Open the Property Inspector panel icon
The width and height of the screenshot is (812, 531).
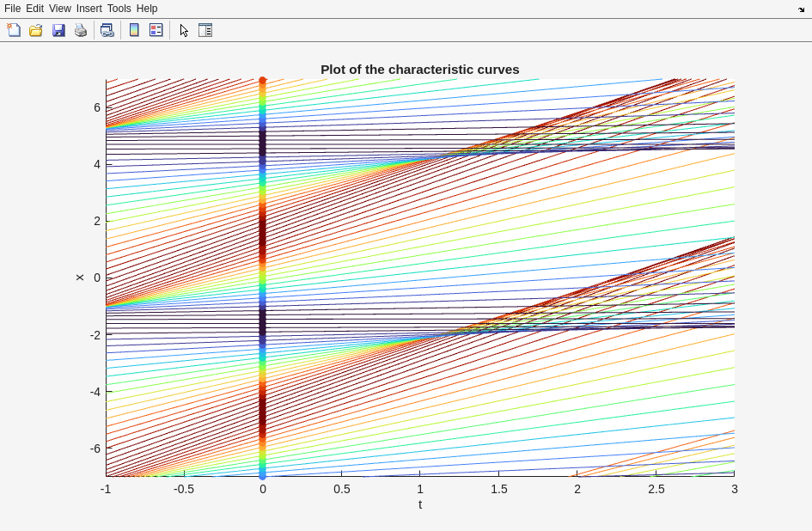(205, 30)
